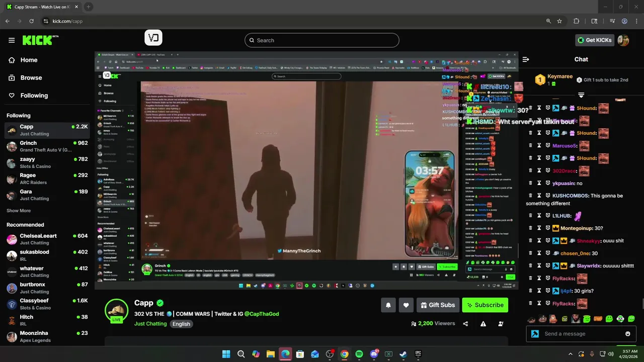Open a new Chrome tab
Image resolution: width=644 pixels, height=362 pixels.
tap(88, 7)
